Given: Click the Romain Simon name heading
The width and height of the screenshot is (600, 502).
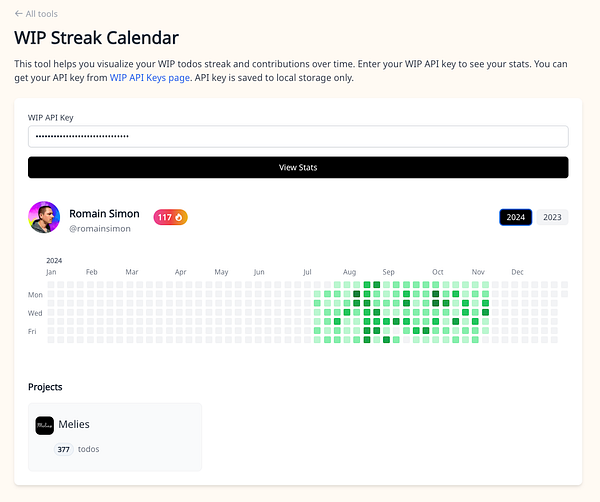Looking at the screenshot, I should [x=103, y=213].
